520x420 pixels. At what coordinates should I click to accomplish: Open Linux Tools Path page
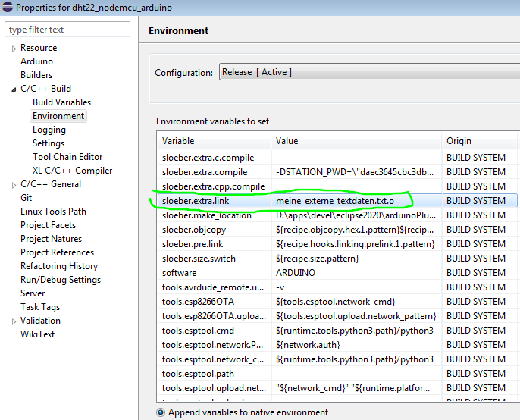tap(53, 212)
